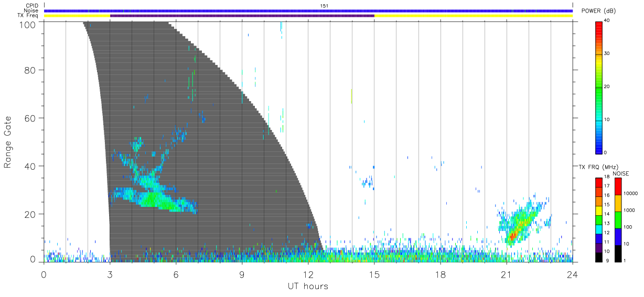644x297 pixels.
Task: Click NOISE scale label 100
Action: click(628, 227)
